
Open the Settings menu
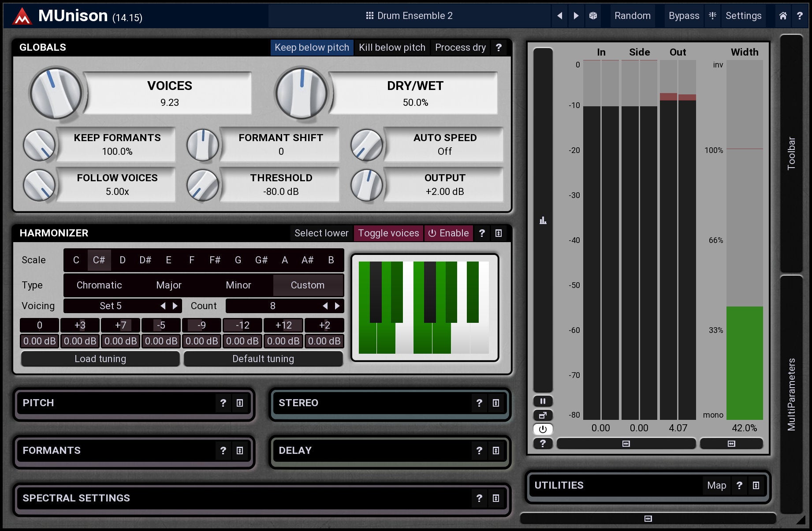pos(743,16)
